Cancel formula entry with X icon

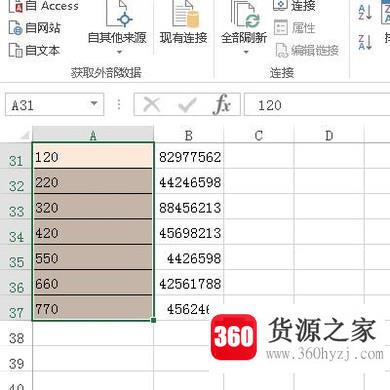(152, 105)
